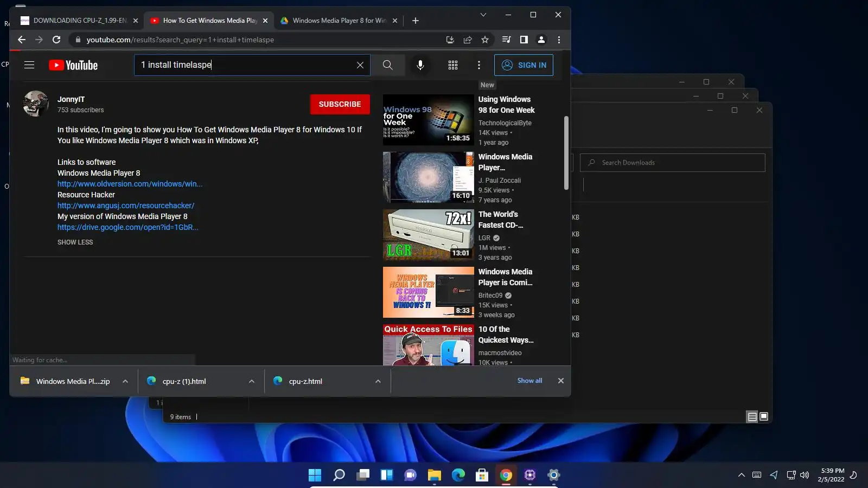Install the YouTube app from address bar
Image resolution: width=868 pixels, height=488 pixels.
coord(450,40)
